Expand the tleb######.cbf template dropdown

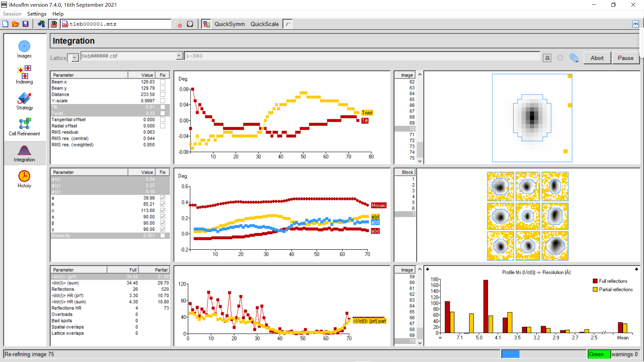click(179, 56)
